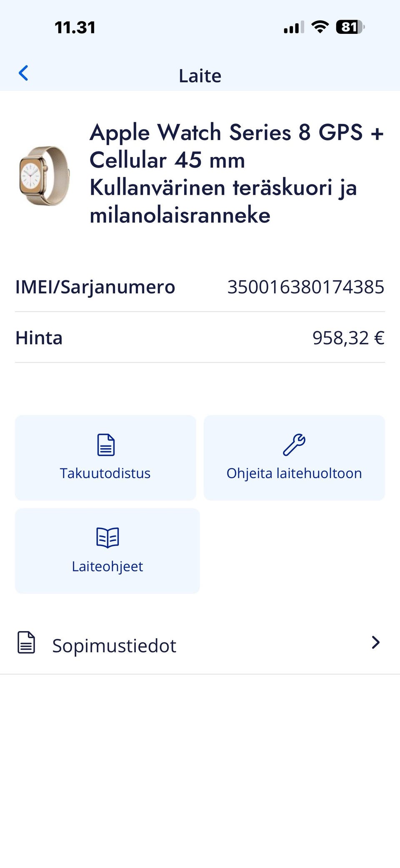The image size is (400, 868).
Task: Open the Sopimustiedot contract details row
Action: pyautogui.click(x=200, y=645)
